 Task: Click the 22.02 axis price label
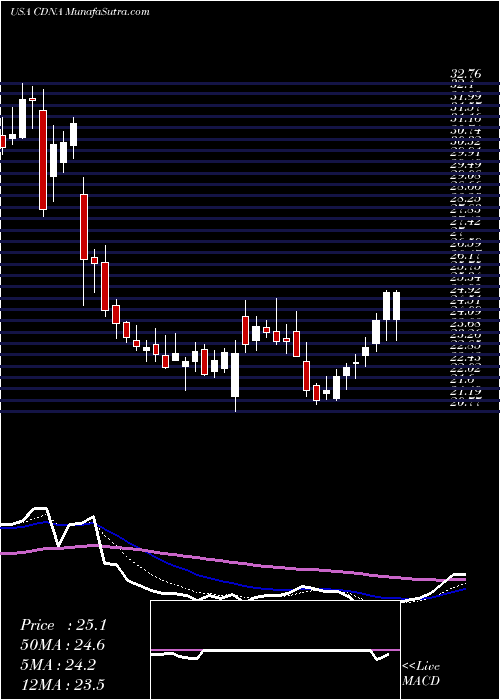coord(467,369)
